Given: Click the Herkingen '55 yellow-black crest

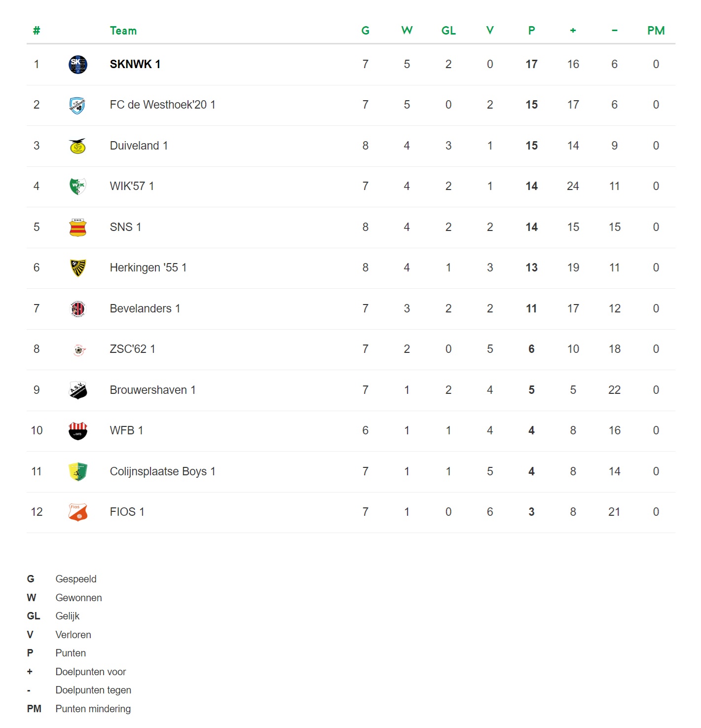Looking at the screenshot, I should point(78,268).
